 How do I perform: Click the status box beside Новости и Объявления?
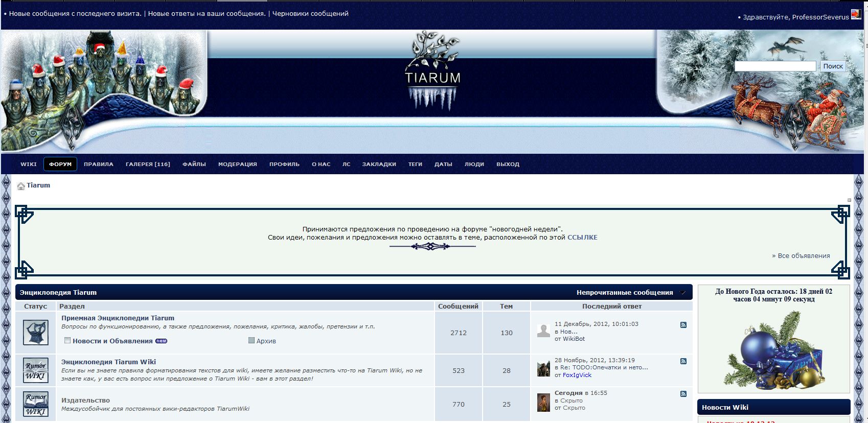point(67,340)
